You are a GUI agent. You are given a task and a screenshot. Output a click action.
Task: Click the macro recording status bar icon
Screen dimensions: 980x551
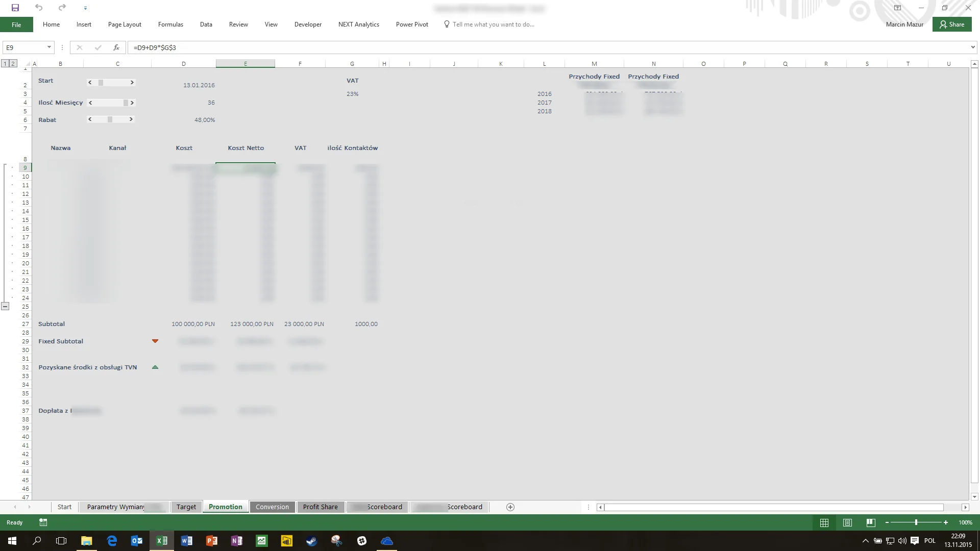click(x=43, y=522)
